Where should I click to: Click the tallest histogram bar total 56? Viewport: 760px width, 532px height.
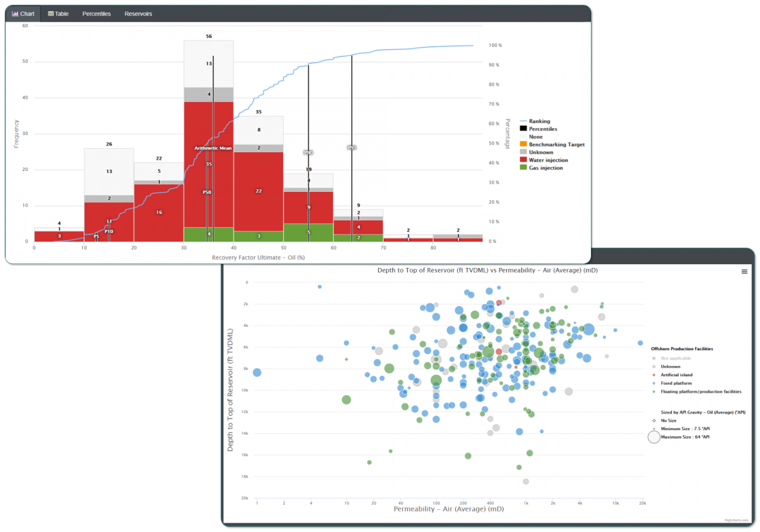(x=208, y=36)
